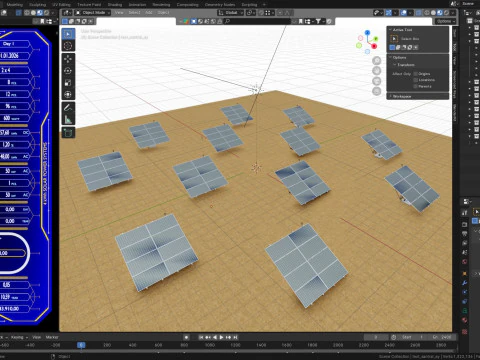
Task: Open the Object Mode dropdown
Action: (x=92, y=13)
